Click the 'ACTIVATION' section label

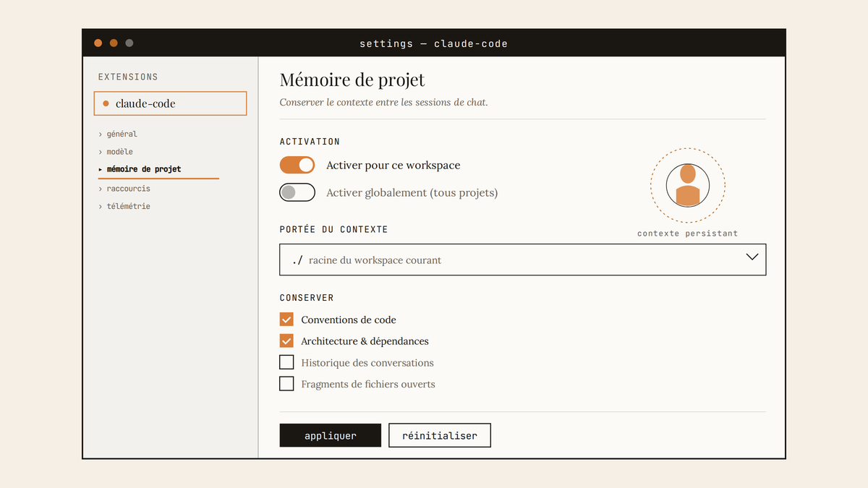tap(310, 142)
